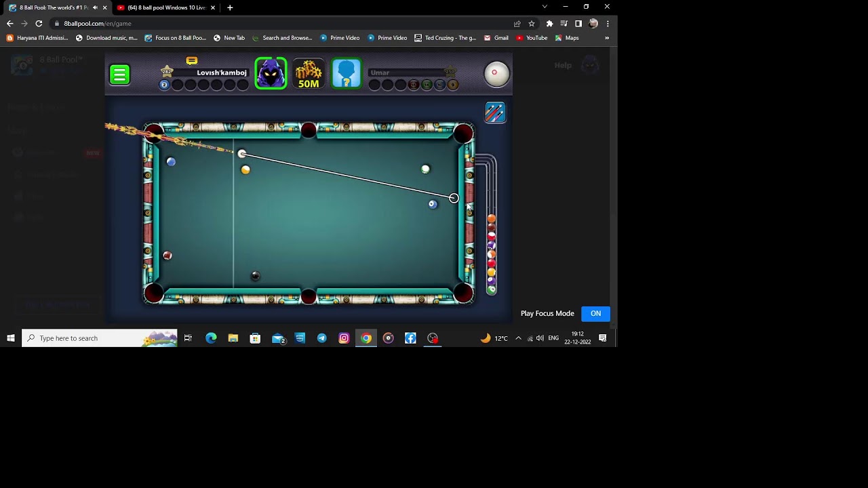Open Search and Browse bookmark

(282, 38)
